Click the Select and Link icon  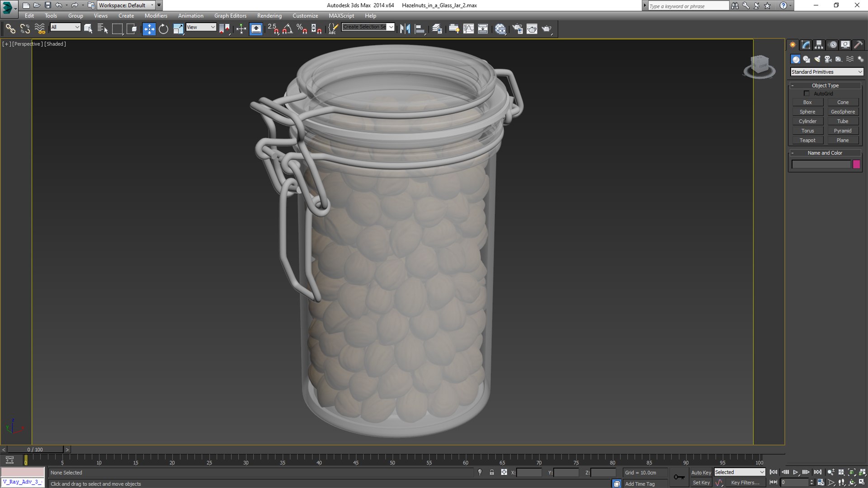(x=10, y=29)
